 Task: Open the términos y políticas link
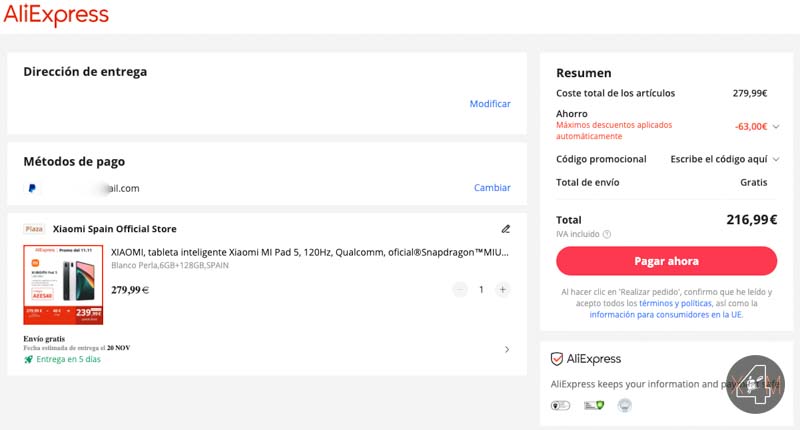[675, 303]
